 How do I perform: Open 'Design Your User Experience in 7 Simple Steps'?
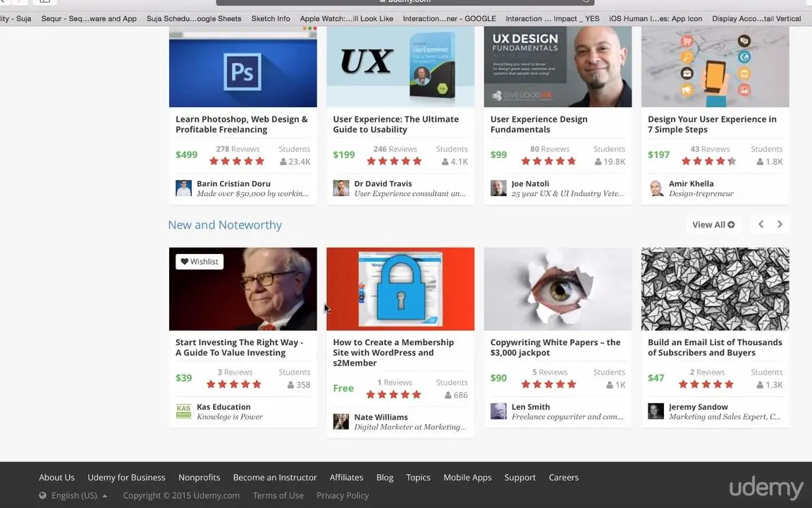click(x=712, y=124)
